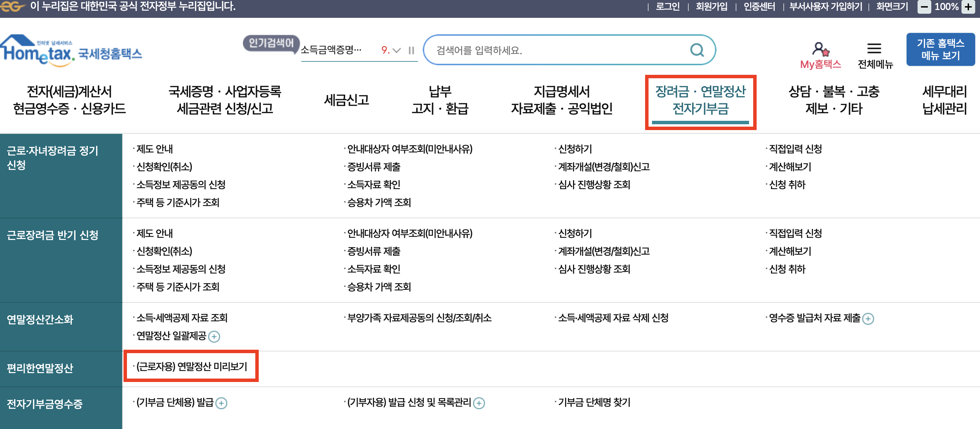Screen dimensions: 980x429
Task: Expand the popular search terms chevron
Action: click(397, 50)
